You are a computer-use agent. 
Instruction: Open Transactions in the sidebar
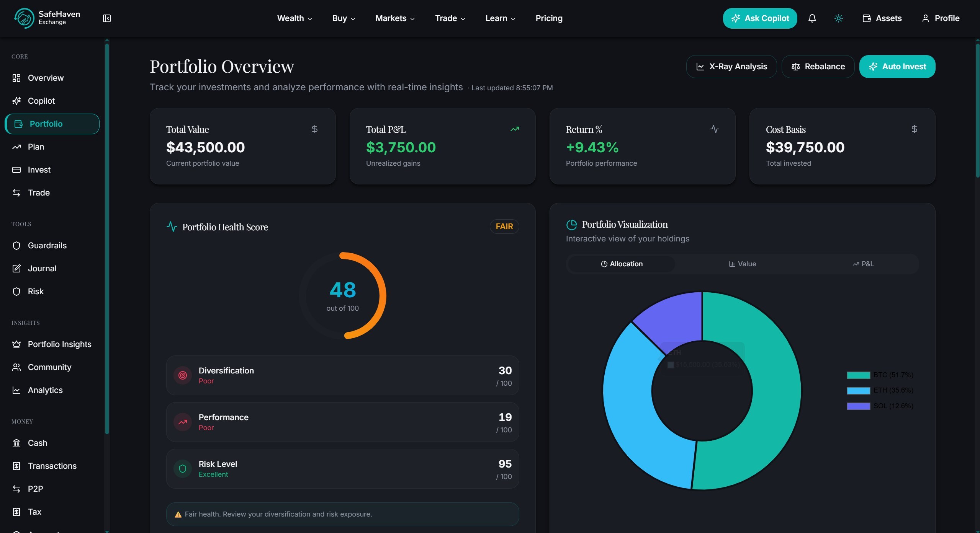52,466
